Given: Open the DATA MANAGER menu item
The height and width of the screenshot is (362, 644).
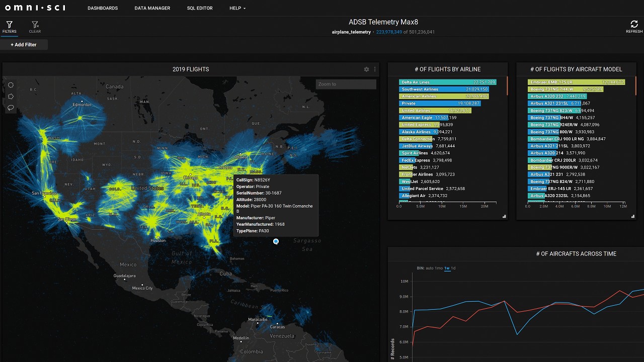Looking at the screenshot, I should pos(152,8).
